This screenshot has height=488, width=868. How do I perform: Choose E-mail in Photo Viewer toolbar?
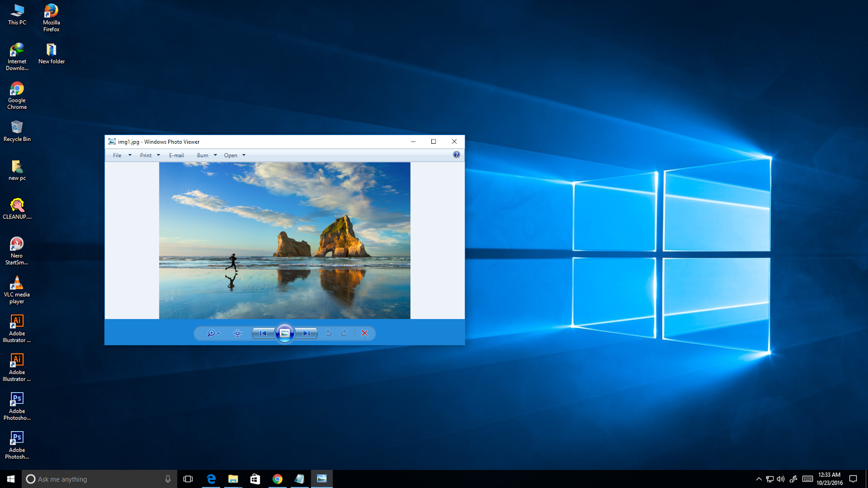176,156
